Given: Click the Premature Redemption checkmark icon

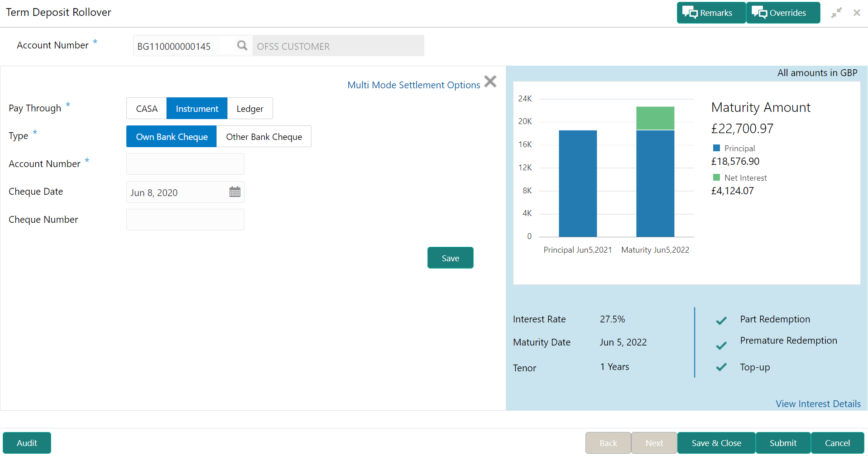Looking at the screenshot, I should click(x=721, y=346).
